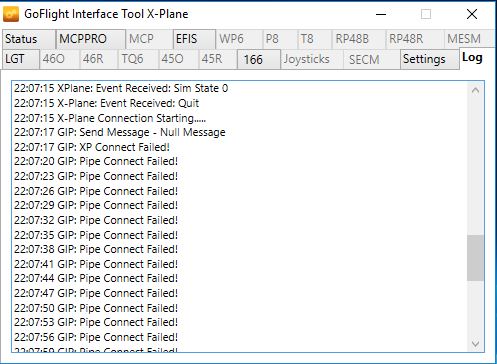
Task: Switch to the P8 tab
Action: coord(280,39)
